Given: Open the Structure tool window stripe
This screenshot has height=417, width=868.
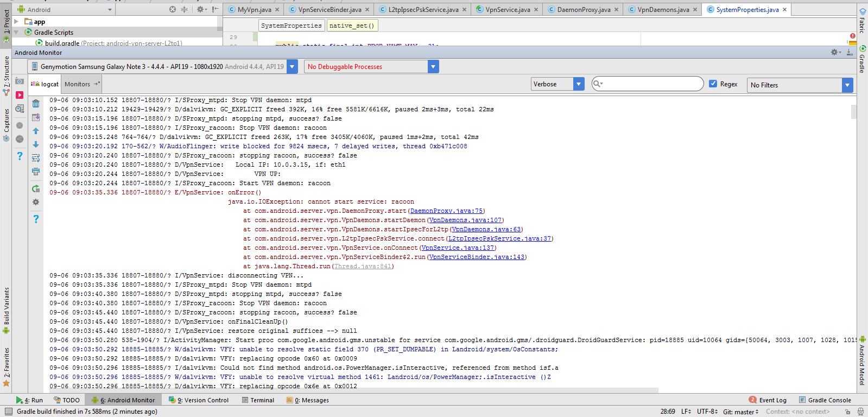Looking at the screenshot, I should tap(7, 76).
